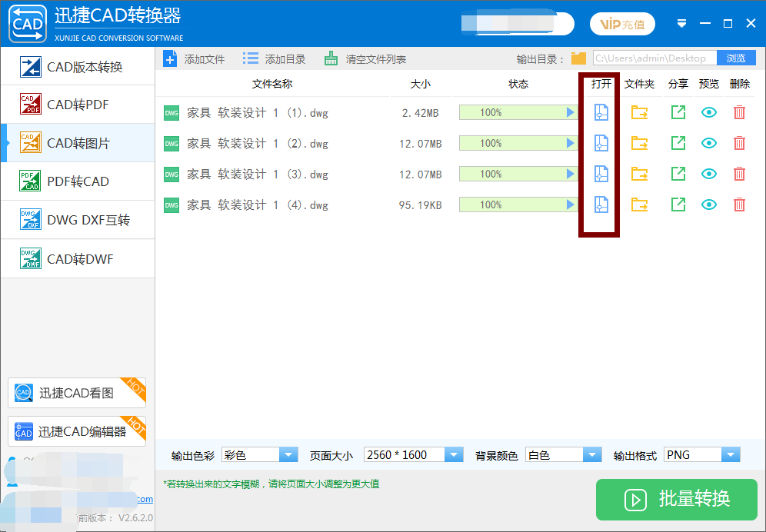Select file name 家具 软装设计 1 (4).dwg
766x532 pixels.
coord(258,205)
